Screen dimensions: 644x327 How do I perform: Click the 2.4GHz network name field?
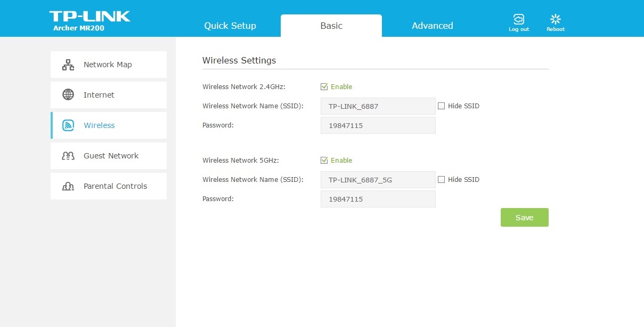coord(378,106)
